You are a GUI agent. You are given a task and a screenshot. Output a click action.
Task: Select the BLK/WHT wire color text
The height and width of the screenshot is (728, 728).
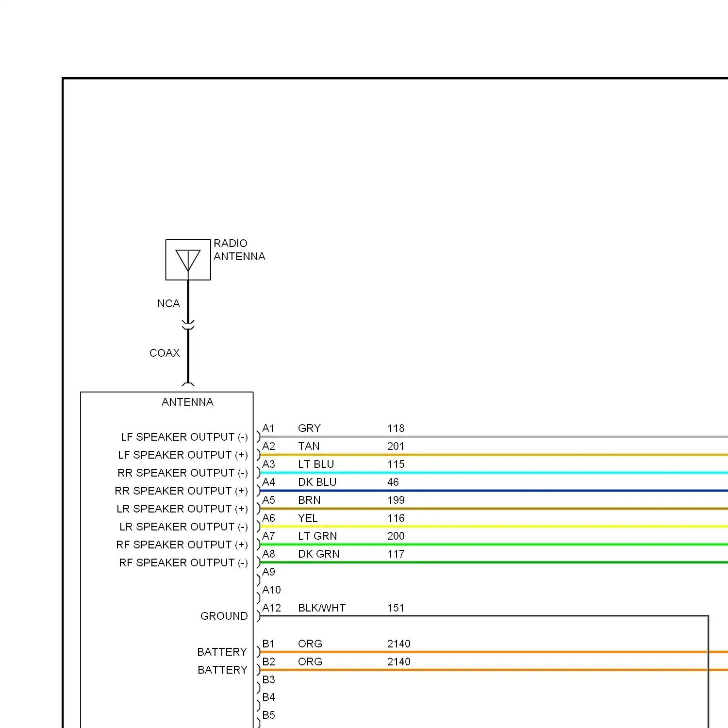322,608
